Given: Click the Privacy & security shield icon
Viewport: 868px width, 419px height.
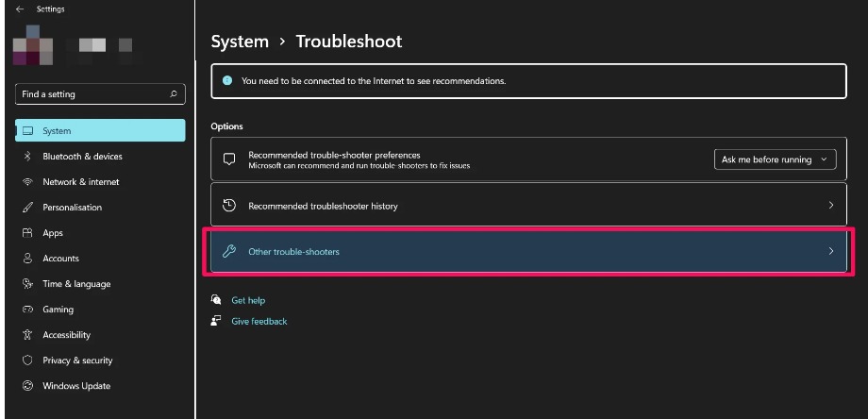Looking at the screenshot, I should tap(27, 360).
